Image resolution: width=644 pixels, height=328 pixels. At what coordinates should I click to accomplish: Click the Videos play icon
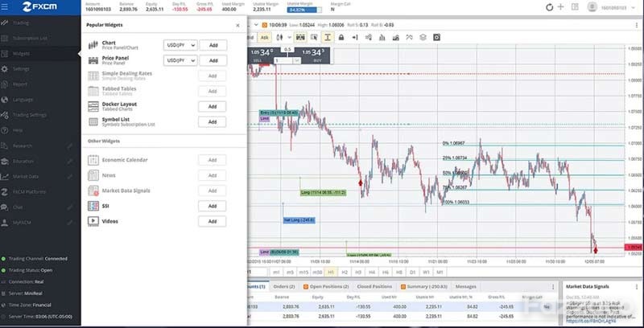(x=93, y=221)
